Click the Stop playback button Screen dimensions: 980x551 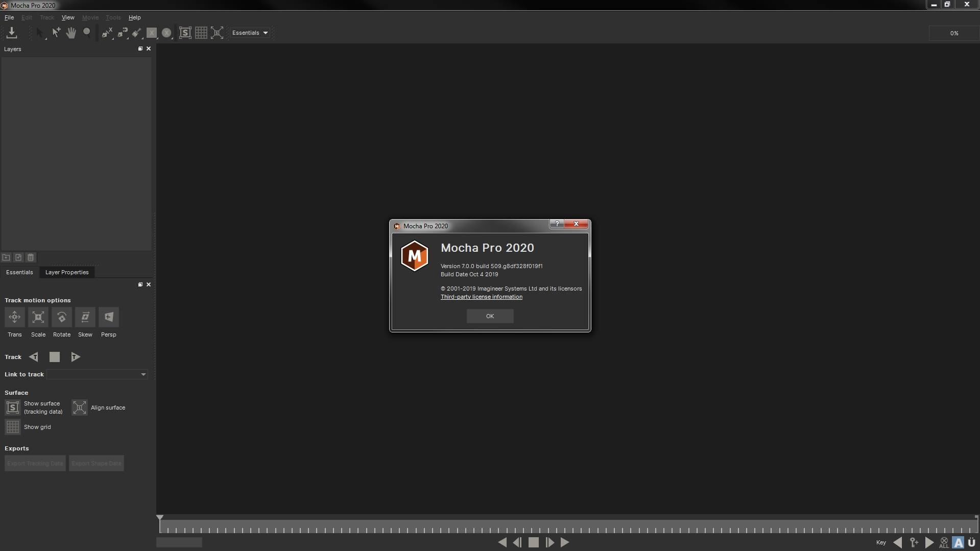(534, 542)
